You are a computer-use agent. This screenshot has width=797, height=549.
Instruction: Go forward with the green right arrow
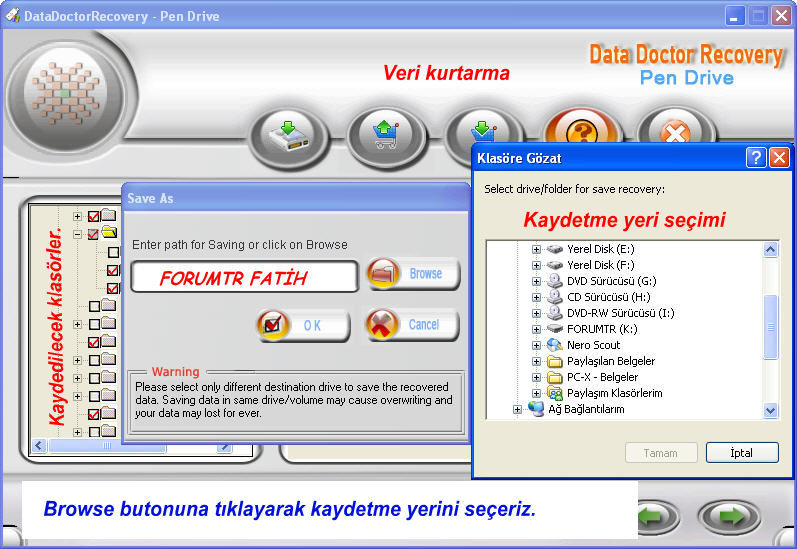pyautogui.click(x=730, y=517)
